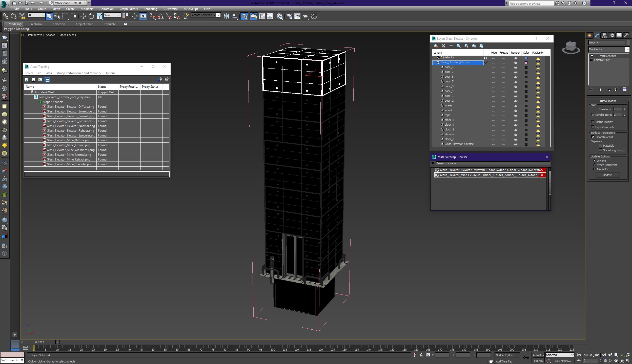Image resolution: width=632 pixels, height=364 pixels.
Task: Open the Curve Editor icon
Action: pyautogui.click(x=262, y=16)
